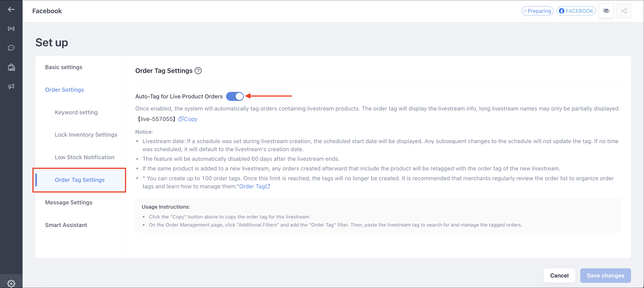
Task: Click Save changes button
Action: 606,275
